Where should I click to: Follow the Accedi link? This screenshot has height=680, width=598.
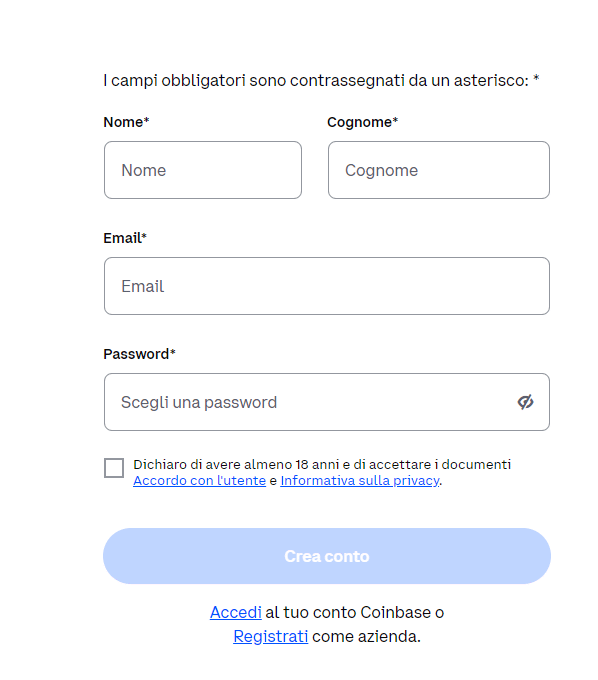pyautogui.click(x=236, y=612)
